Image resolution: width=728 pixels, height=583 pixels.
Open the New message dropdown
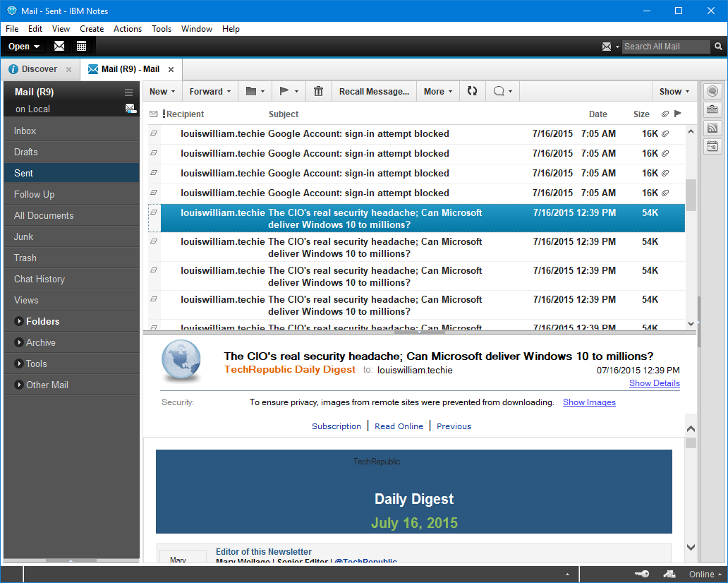[x=162, y=92]
